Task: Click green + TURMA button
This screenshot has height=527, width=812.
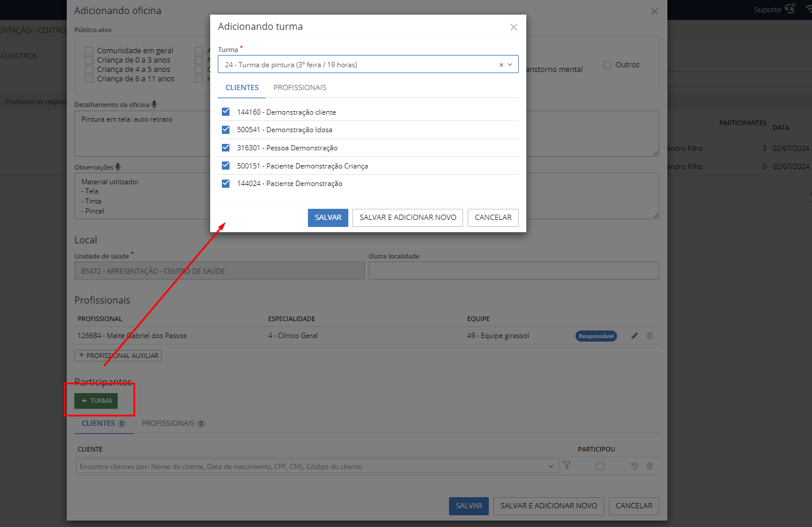Action: pyautogui.click(x=96, y=401)
